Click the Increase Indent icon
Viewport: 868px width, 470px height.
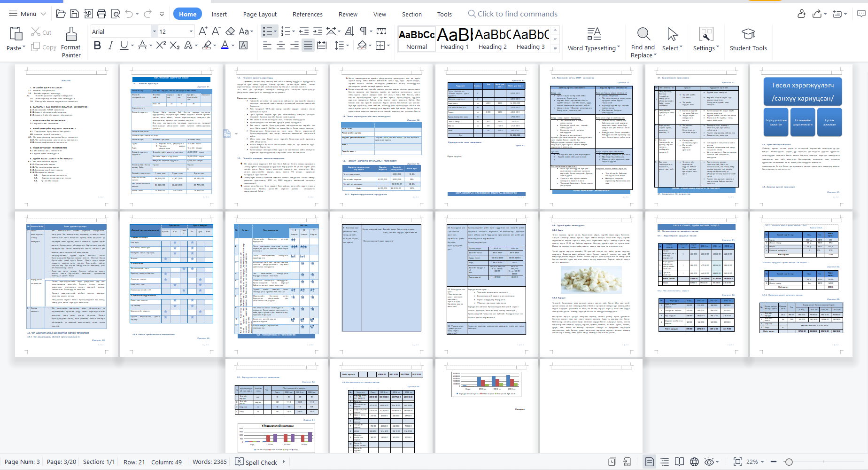[x=318, y=31]
